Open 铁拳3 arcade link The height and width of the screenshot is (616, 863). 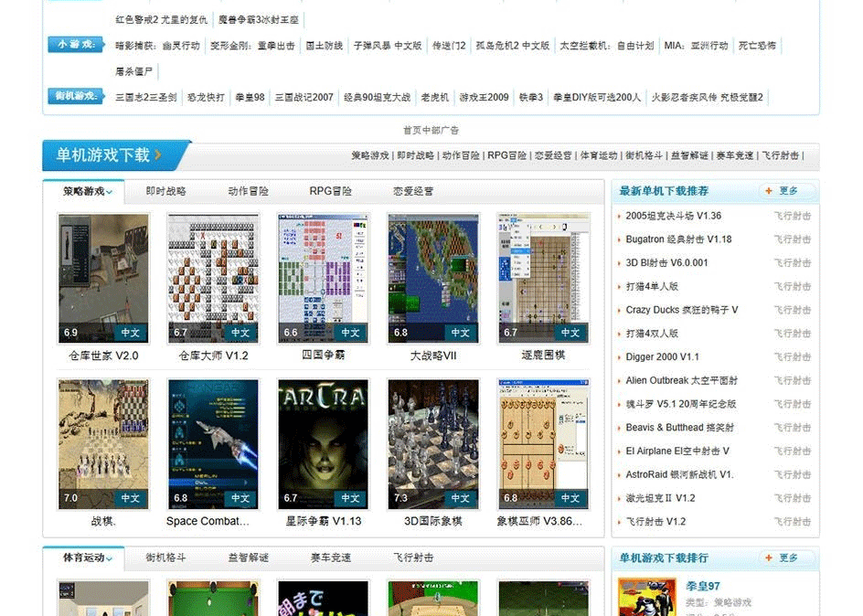[531, 98]
